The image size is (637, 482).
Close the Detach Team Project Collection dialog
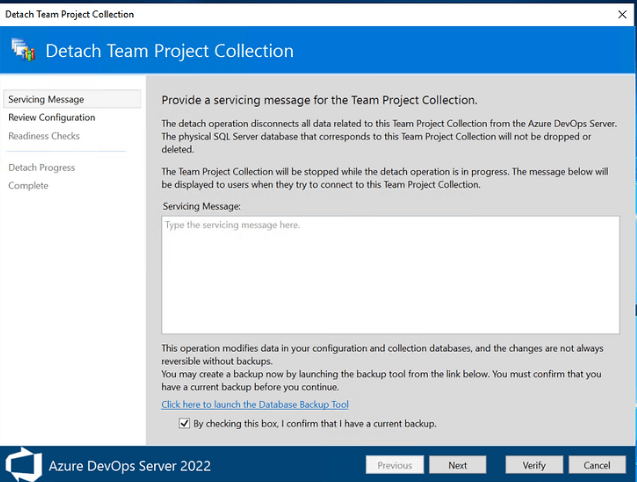[x=622, y=14]
